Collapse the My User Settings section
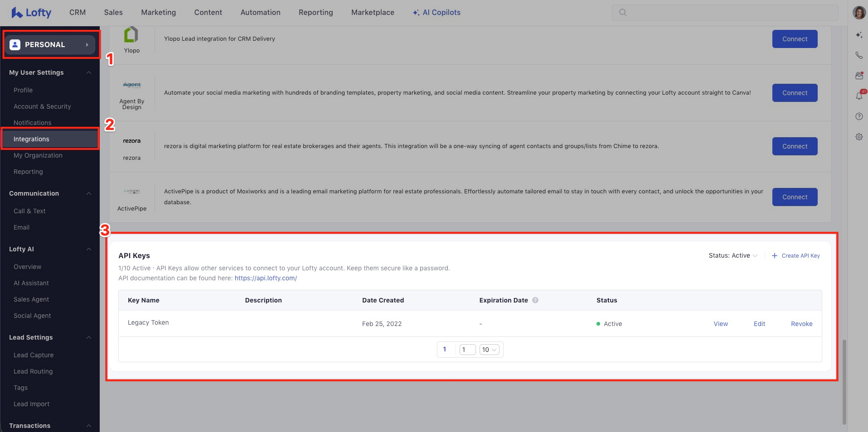The image size is (868, 432). (89, 72)
